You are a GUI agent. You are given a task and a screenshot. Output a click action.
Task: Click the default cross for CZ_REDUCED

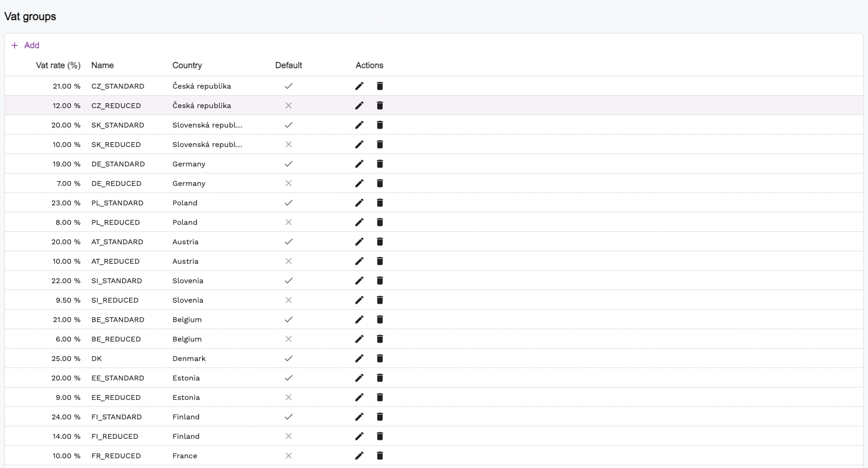(x=289, y=105)
